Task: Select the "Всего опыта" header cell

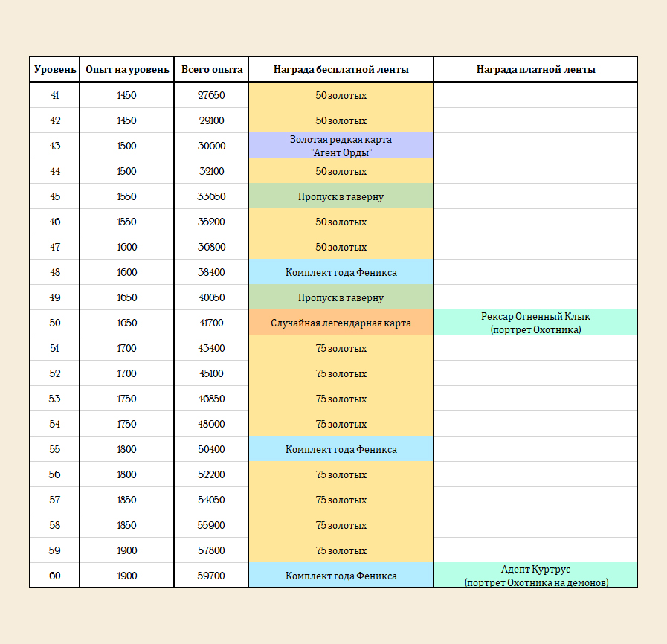Action: coord(212,70)
